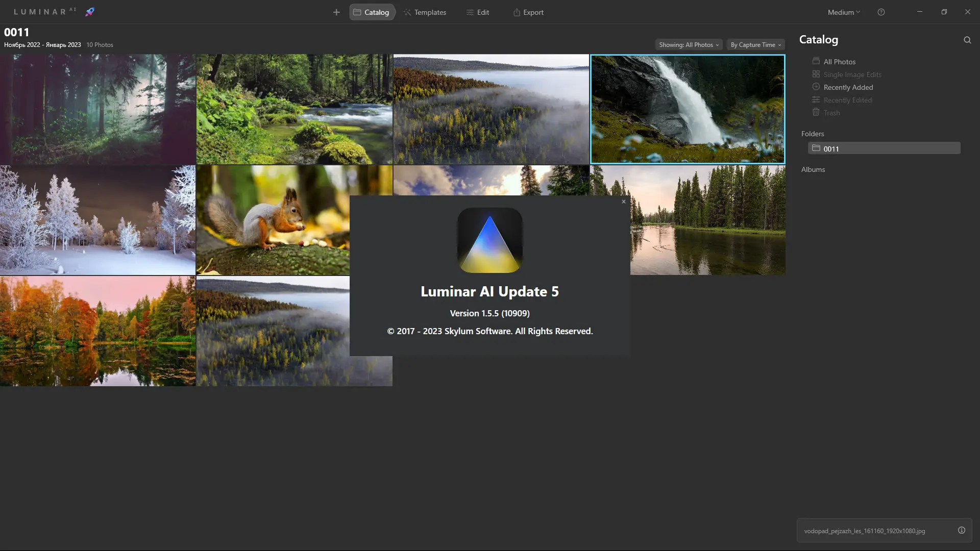Close the Luminar AI about dialog

pyautogui.click(x=624, y=202)
